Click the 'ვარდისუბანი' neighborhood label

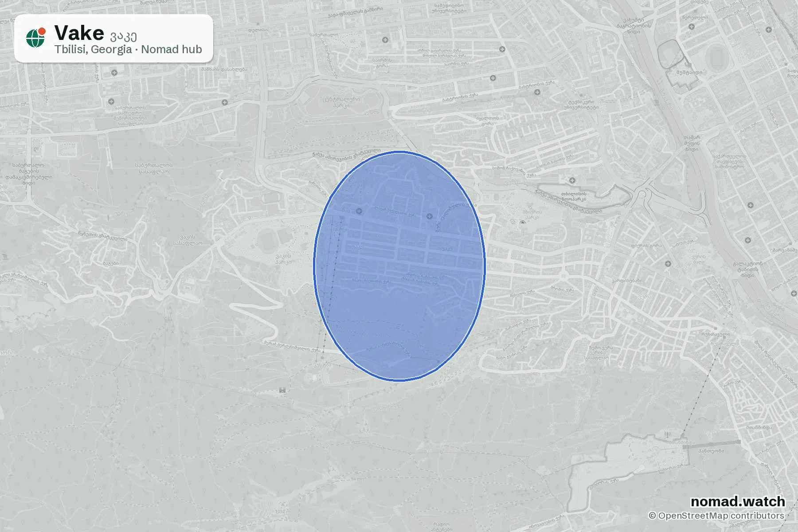627,281
